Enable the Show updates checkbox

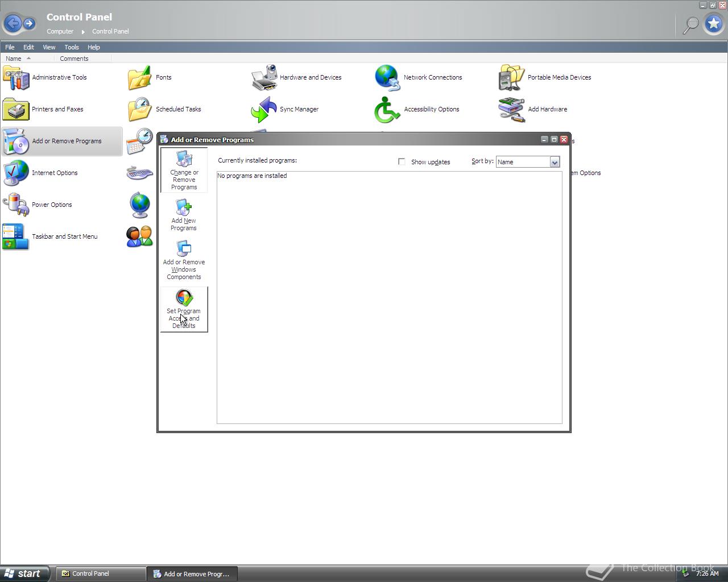[x=402, y=162]
